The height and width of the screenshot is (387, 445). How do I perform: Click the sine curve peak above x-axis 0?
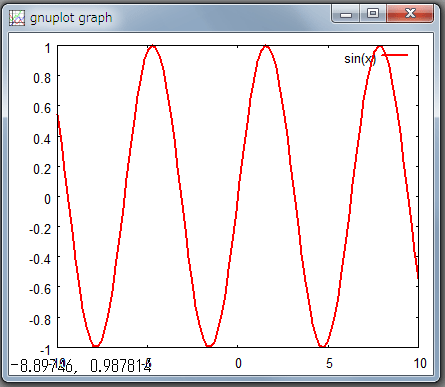pyautogui.click(x=266, y=47)
